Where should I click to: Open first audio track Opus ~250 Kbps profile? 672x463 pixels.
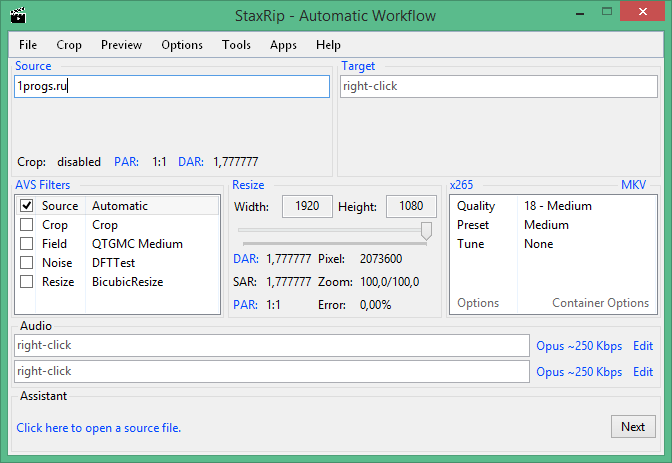[579, 346]
